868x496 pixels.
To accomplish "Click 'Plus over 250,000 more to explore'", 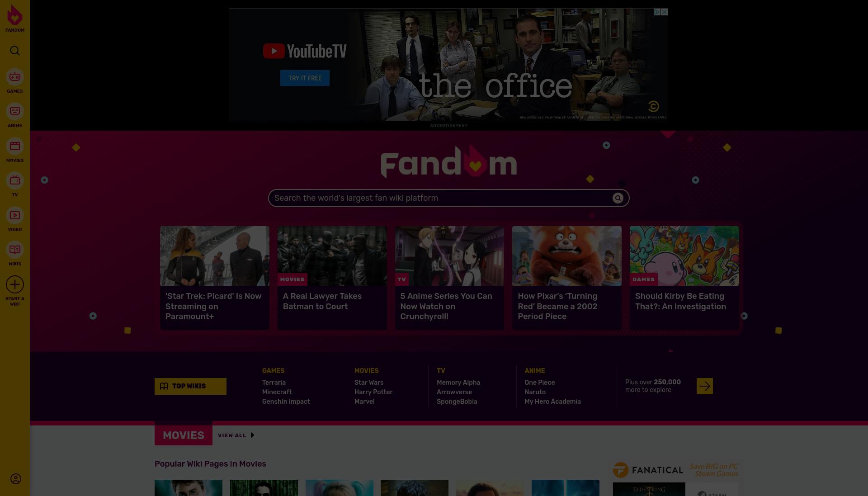I will 653,386.
